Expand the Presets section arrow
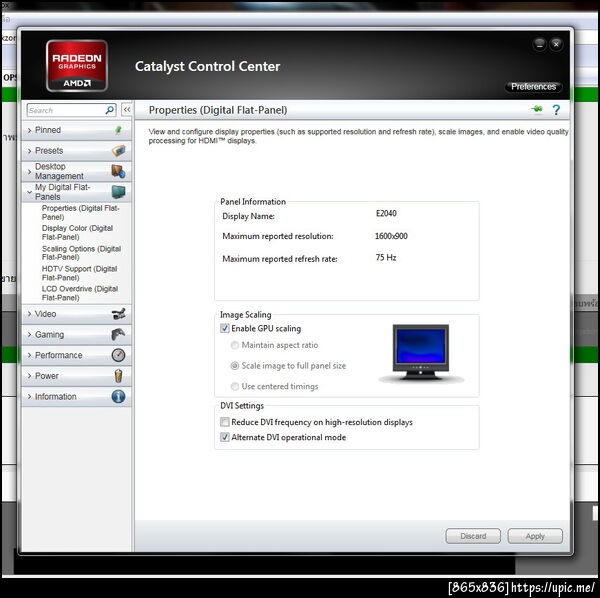 29,151
